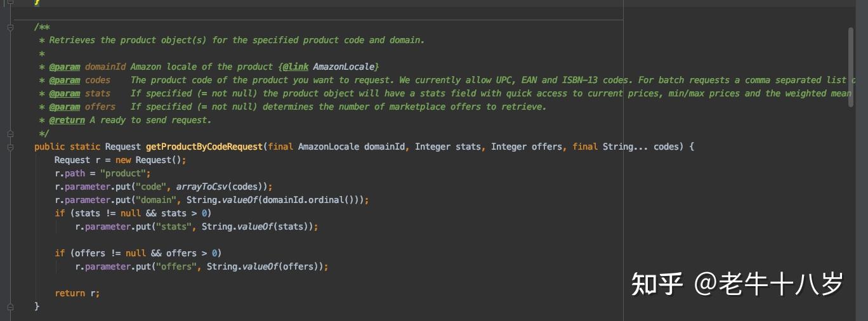The image size is (868, 321).
Task: Click the fold marker beside the method's closing brace
Action: click(10, 306)
